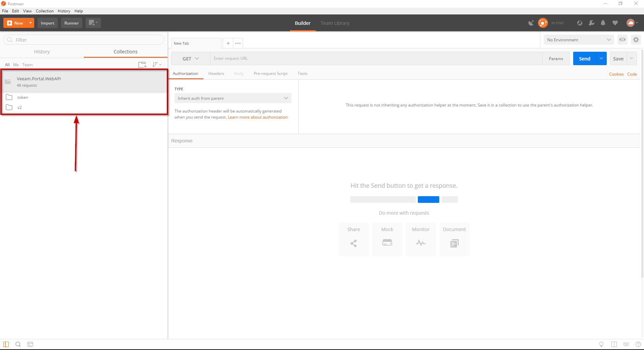Open the wrench settings icon
The height and width of the screenshot is (350, 644).
pos(591,23)
